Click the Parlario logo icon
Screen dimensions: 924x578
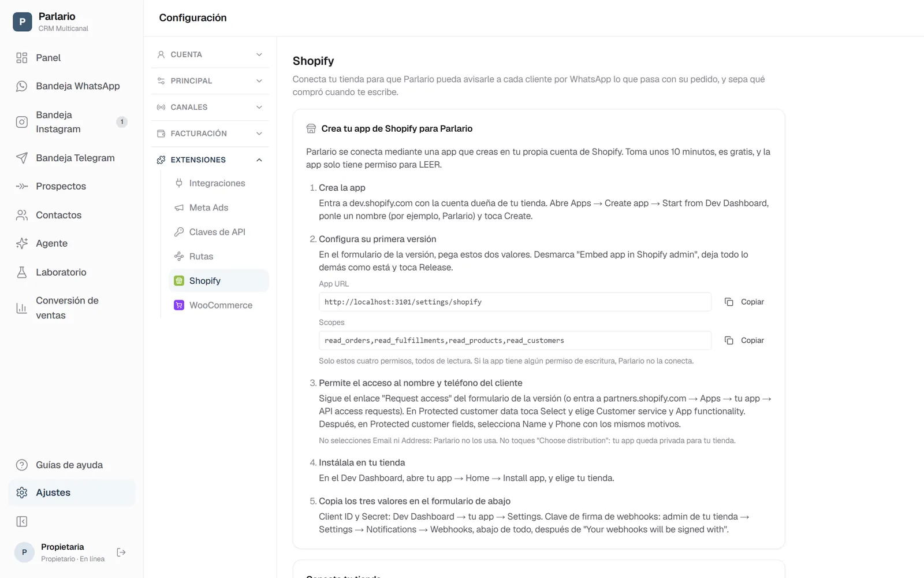coord(22,22)
